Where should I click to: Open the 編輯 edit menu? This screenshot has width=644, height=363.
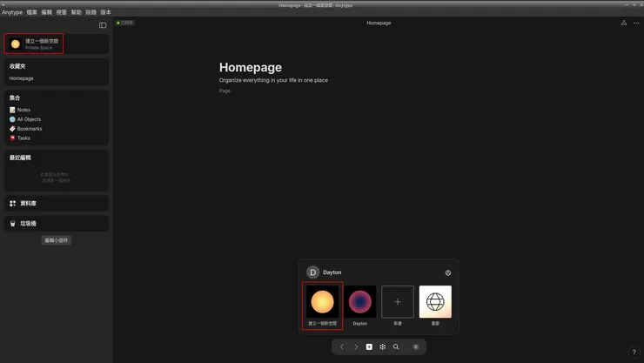click(x=47, y=12)
